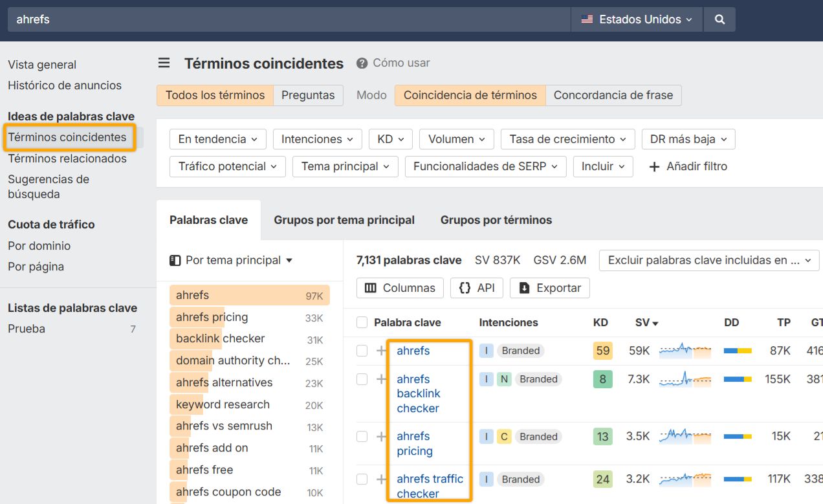Image resolution: width=823 pixels, height=504 pixels.
Task: Open the hamburger menu beside Términos coincidentes
Action: (x=164, y=63)
